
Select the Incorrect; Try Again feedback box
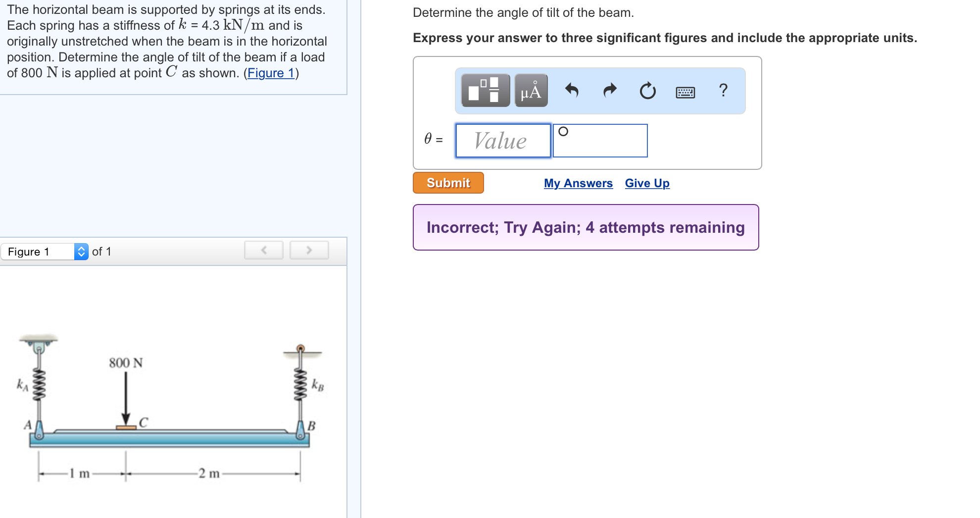(x=586, y=227)
